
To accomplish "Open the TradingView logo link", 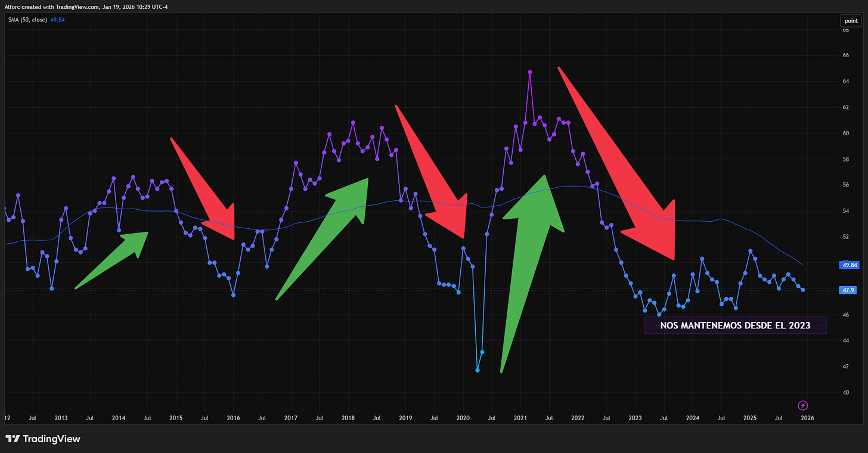I will click(x=43, y=439).
